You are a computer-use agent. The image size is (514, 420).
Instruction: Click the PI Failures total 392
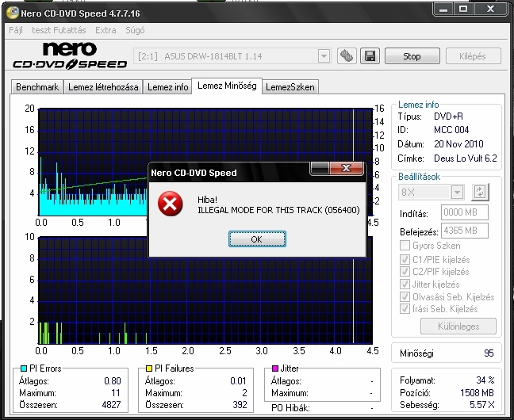click(240, 405)
